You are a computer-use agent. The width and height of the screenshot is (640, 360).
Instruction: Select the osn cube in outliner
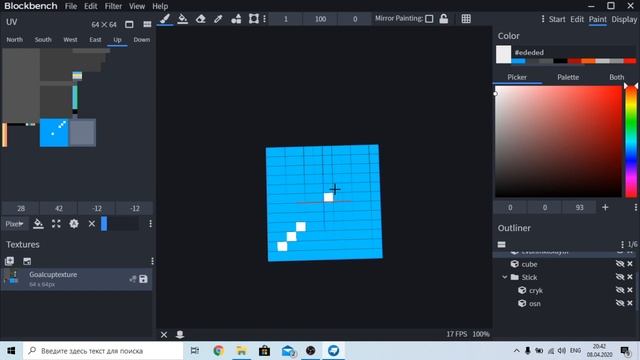click(535, 303)
